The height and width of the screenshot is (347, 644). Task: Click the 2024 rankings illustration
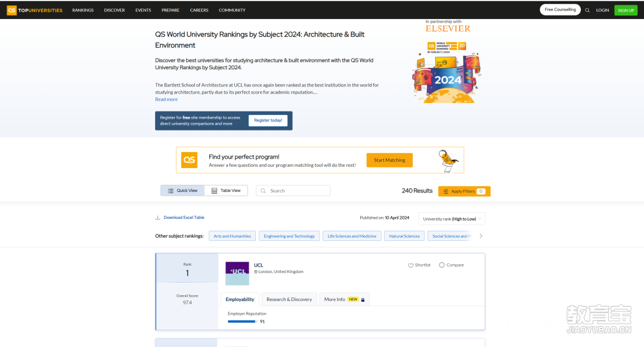[x=447, y=72]
